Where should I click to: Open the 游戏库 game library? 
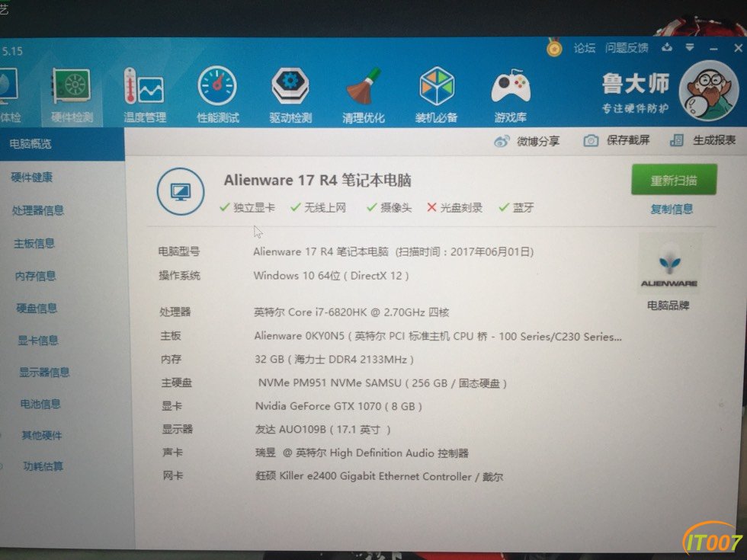510,96
